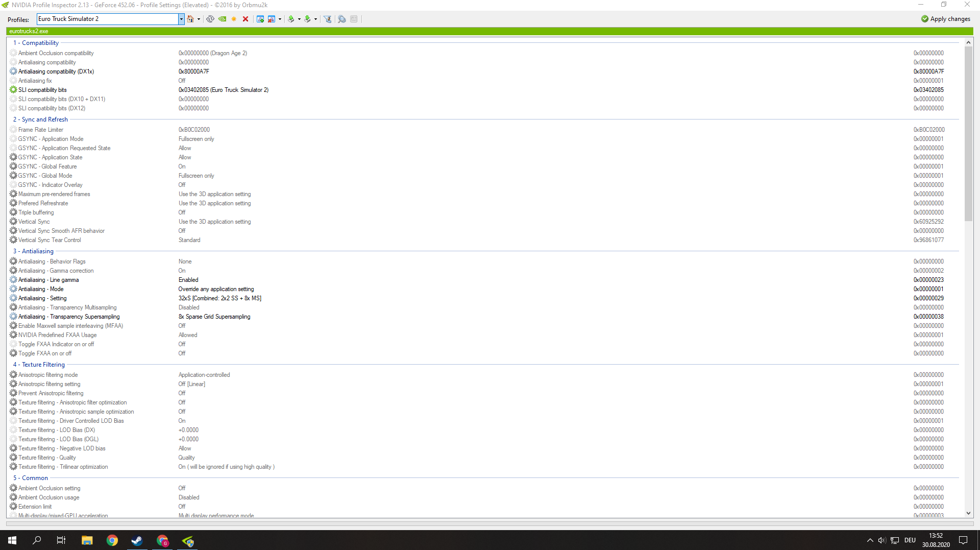The height and width of the screenshot is (550, 980).
Task: Click hex value 0x60925292 in right column
Action: pos(928,222)
